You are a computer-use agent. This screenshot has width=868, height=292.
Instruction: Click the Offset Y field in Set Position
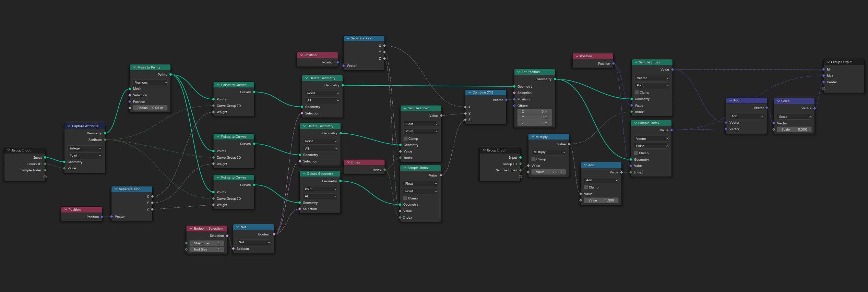tap(535, 117)
